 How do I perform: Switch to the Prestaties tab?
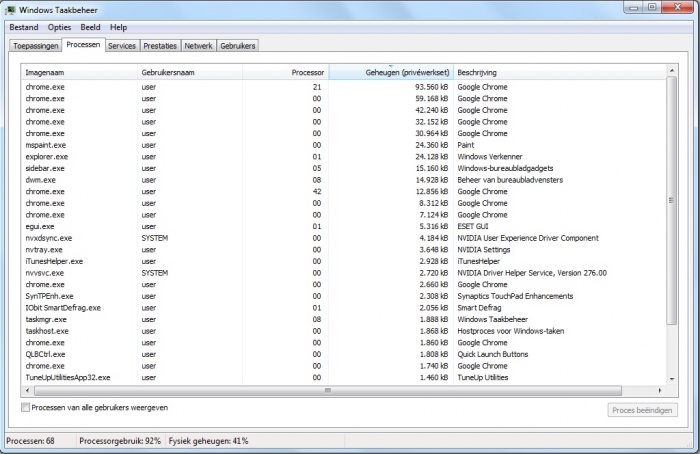click(x=160, y=46)
